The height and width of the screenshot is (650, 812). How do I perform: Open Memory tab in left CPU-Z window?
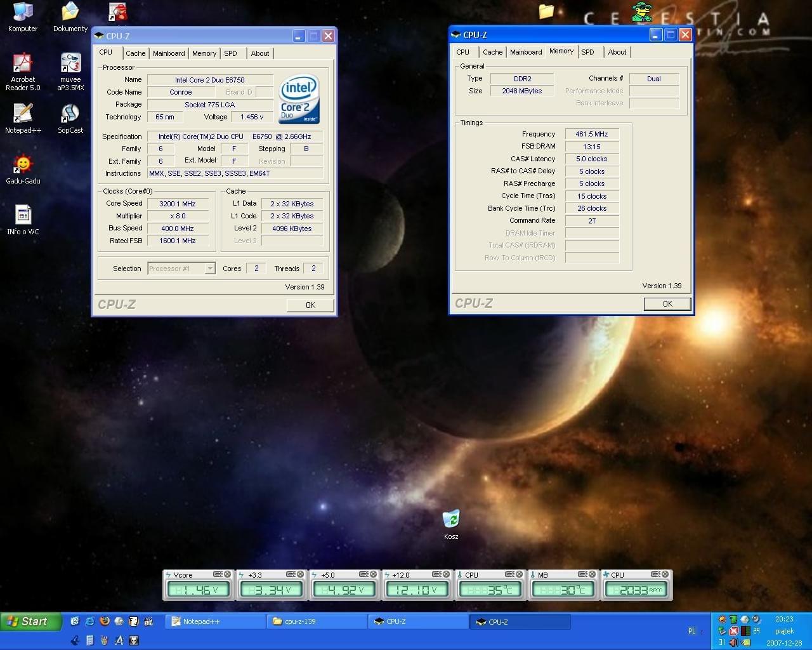click(x=204, y=53)
